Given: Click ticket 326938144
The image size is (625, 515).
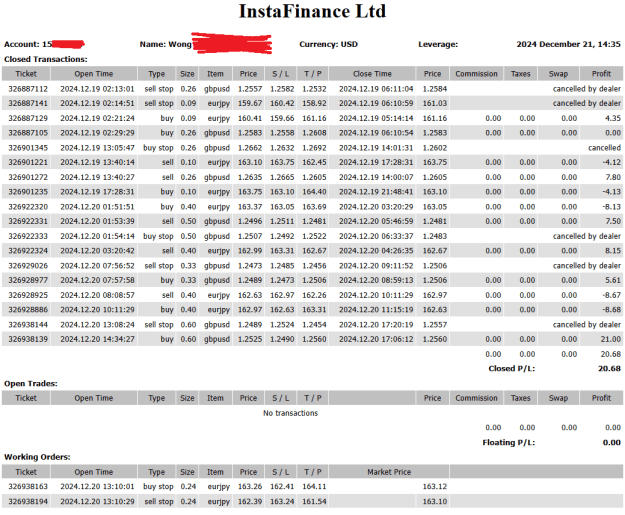Looking at the screenshot, I should coord(28,325).
